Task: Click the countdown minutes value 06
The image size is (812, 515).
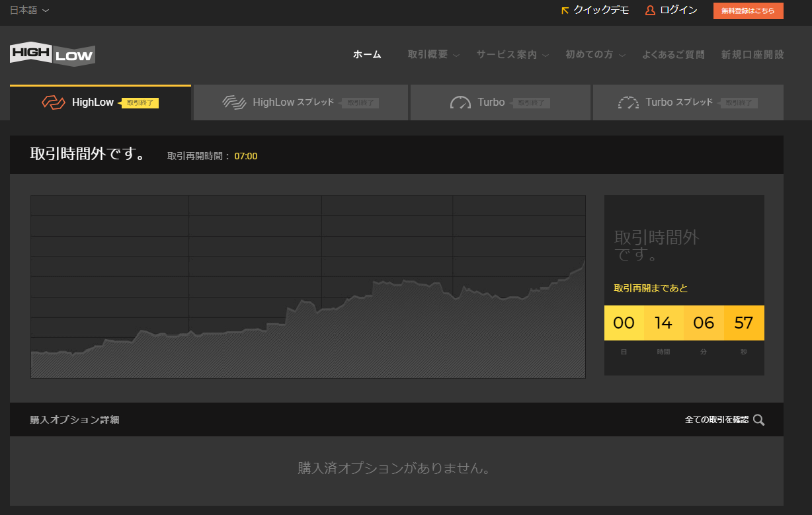Action: click(704, 323)
